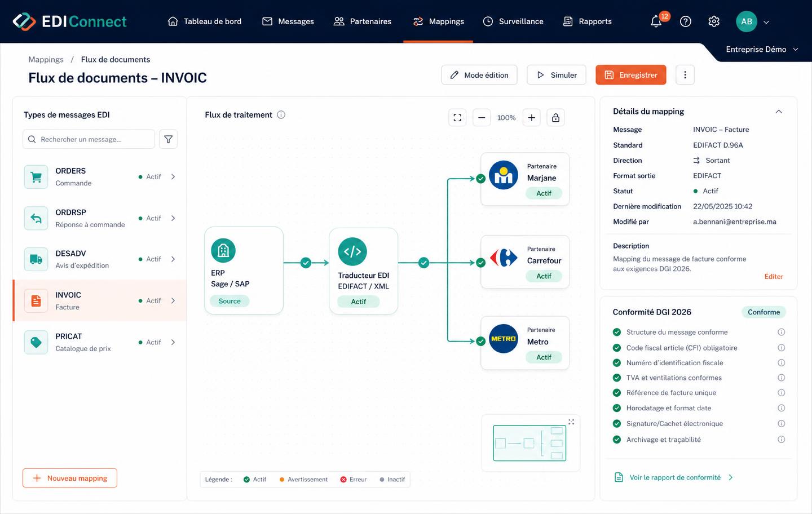Click the AB user avatar

pos(747,21)
